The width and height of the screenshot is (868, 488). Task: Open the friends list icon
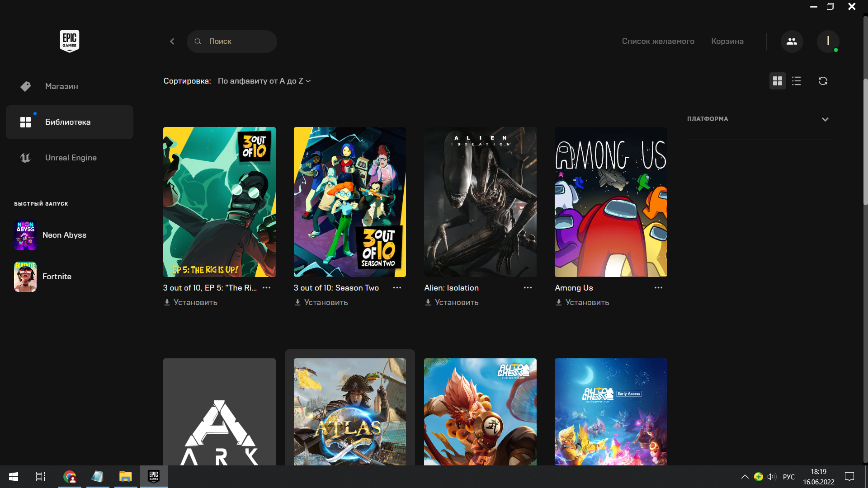(792, 41)
